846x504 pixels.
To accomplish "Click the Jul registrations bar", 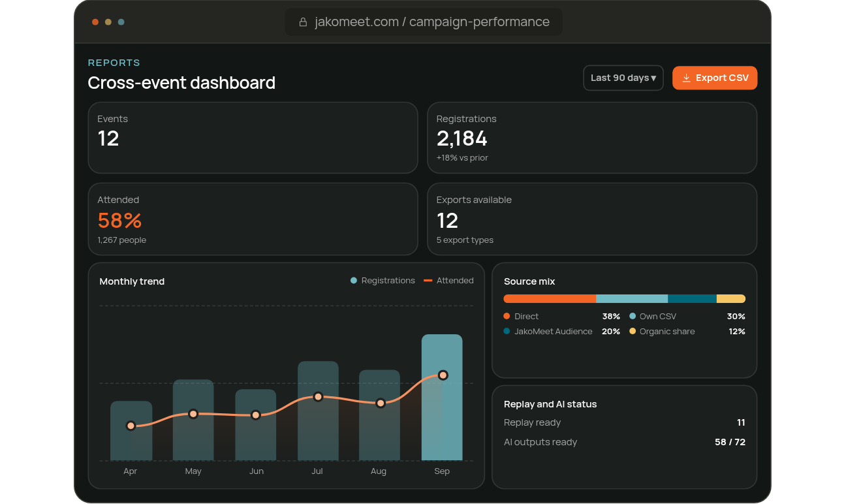I will click(x=318, y=411).
